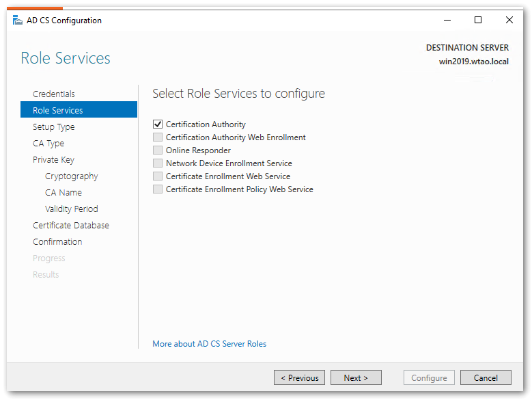Select Network Device Enrollment Service checkbox

pos(158,163)
